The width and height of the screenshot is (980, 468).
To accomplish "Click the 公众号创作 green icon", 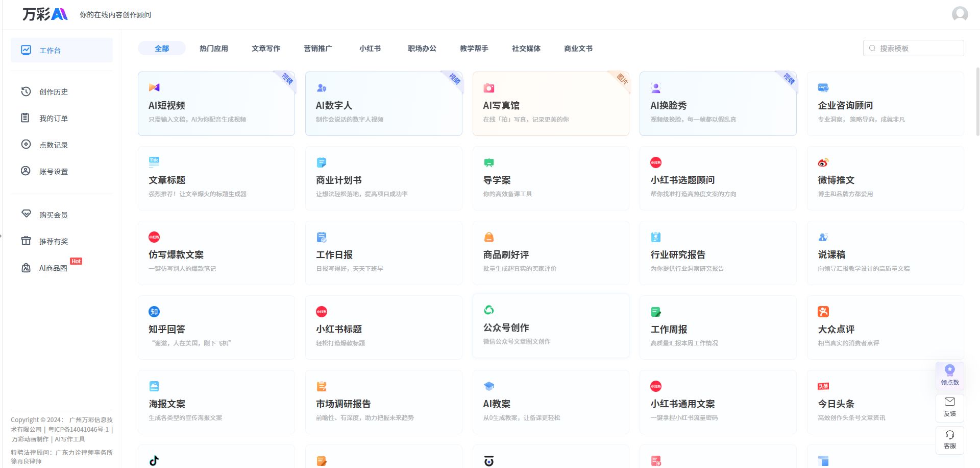I will coord(489,310).
